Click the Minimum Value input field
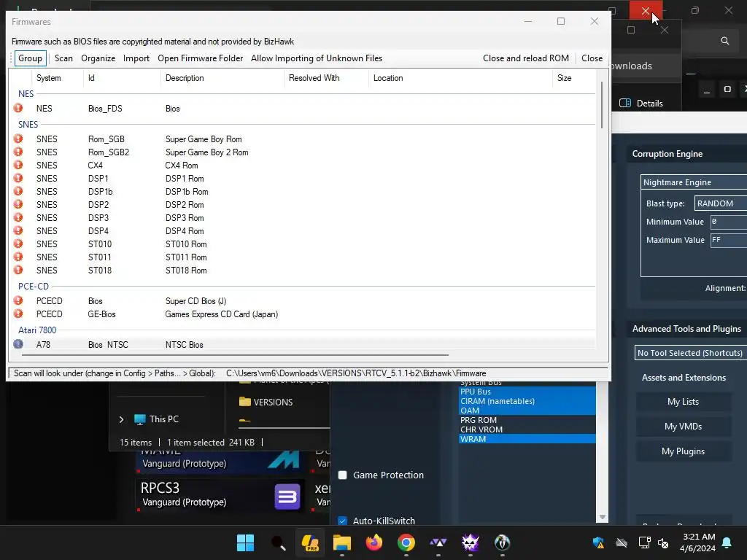 729,222
